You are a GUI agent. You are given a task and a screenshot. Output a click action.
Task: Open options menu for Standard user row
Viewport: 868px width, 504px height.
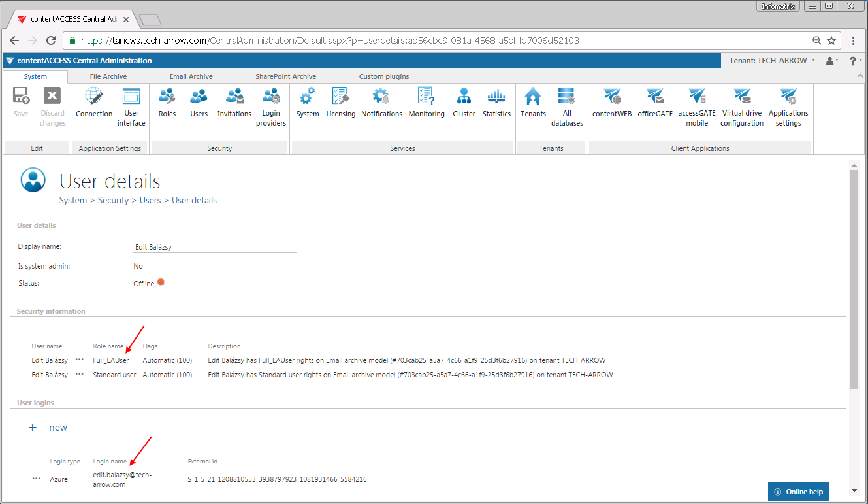[80, 375]
